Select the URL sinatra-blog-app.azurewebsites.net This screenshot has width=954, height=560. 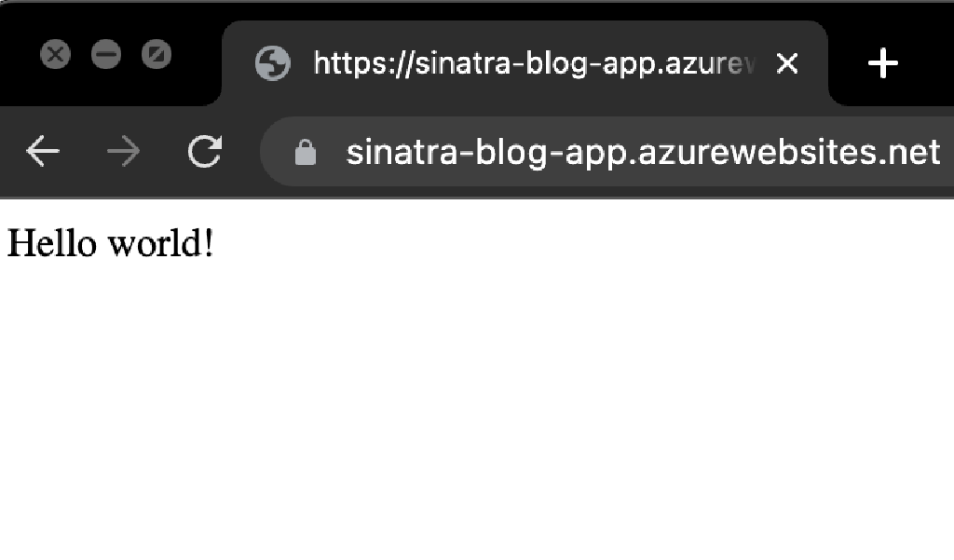pyautogui.click(x=643, y=152)
